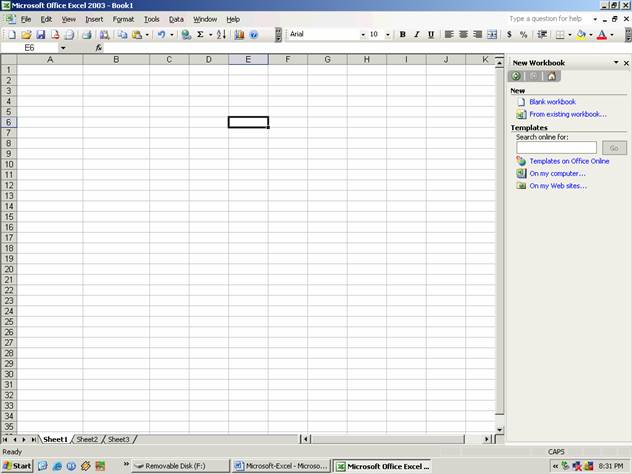
Task: Click the Merge and Center icon
Action: point(492,35)
